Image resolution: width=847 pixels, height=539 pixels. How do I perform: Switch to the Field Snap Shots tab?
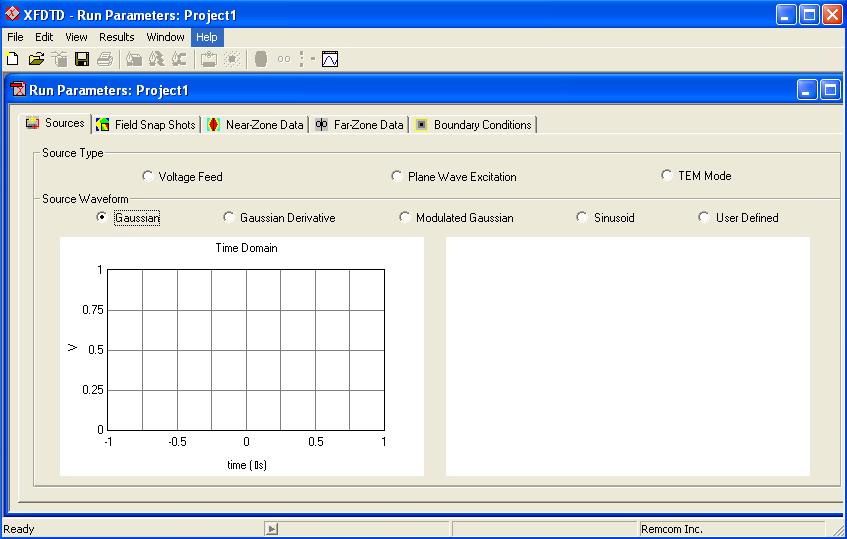click(146, 125)
